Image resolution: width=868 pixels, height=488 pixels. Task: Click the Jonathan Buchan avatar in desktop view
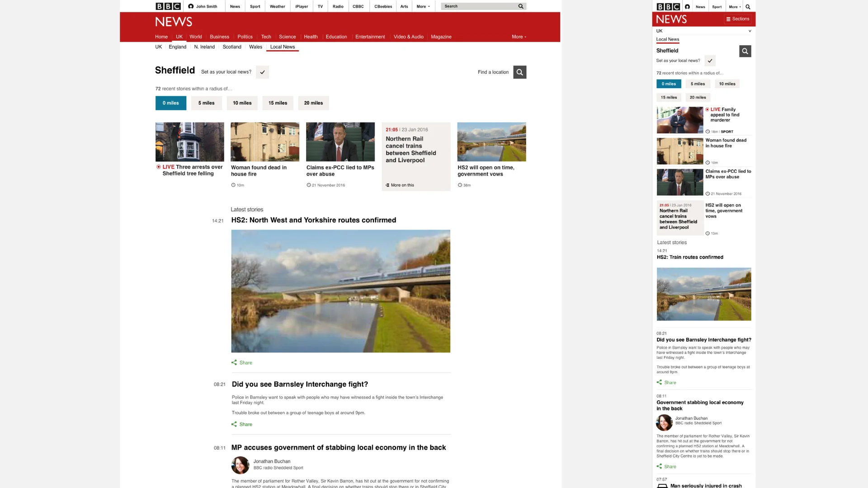(241, 465)
